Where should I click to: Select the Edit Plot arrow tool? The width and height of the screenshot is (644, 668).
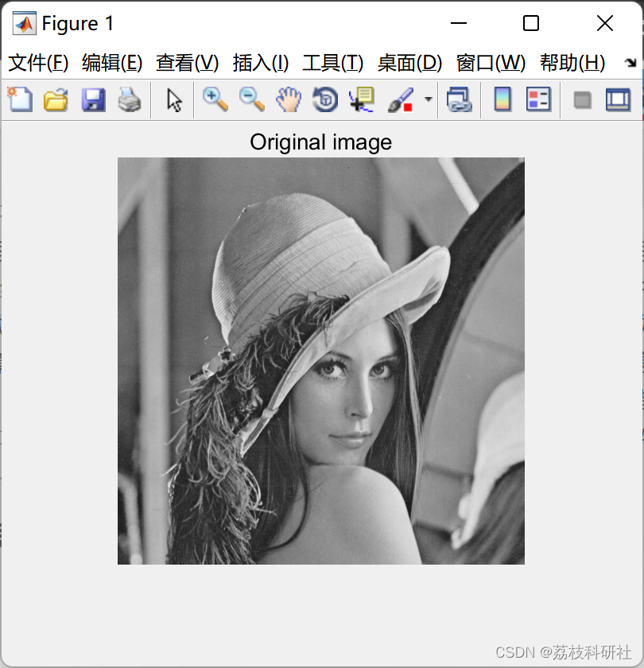pos(174,100)
